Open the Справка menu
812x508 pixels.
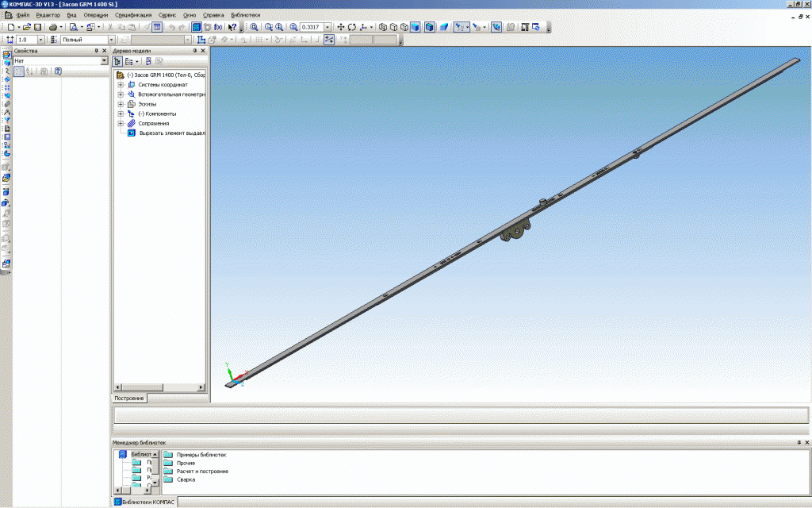[x=213, y=15]
